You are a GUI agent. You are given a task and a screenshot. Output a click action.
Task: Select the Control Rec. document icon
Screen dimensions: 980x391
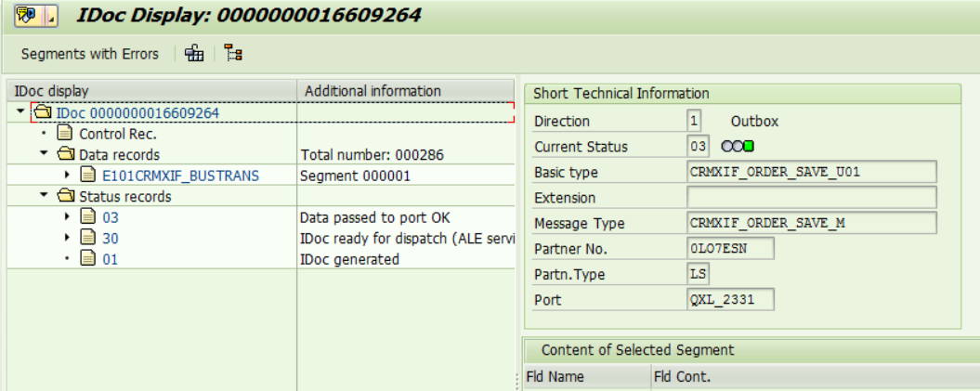coord(65,134)
